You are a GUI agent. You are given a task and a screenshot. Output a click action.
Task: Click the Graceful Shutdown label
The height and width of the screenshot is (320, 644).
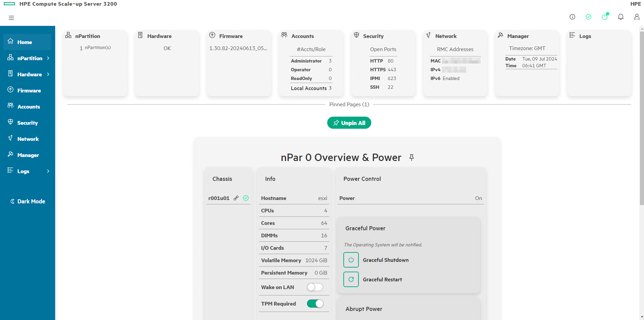point(386,260)
